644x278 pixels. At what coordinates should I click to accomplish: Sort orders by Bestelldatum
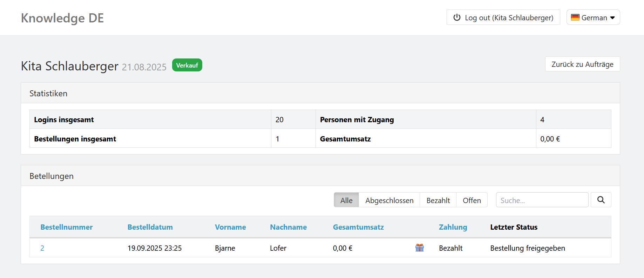click(150, 227)
